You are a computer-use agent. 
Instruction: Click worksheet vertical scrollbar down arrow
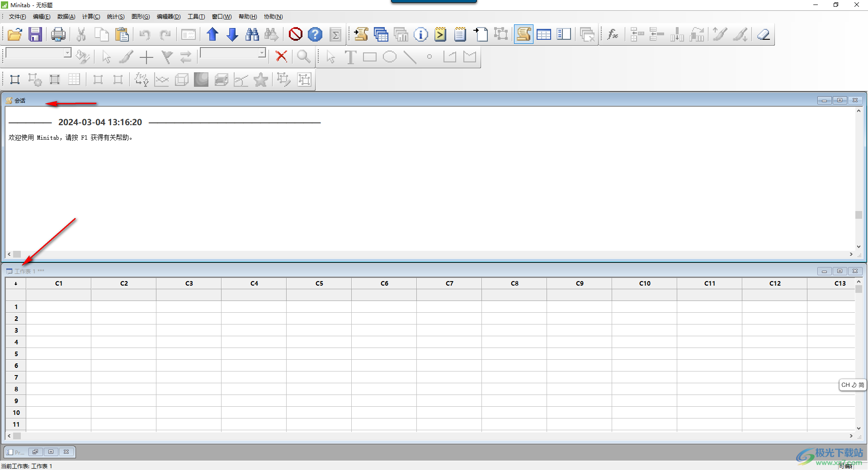(x=859, y=428)
